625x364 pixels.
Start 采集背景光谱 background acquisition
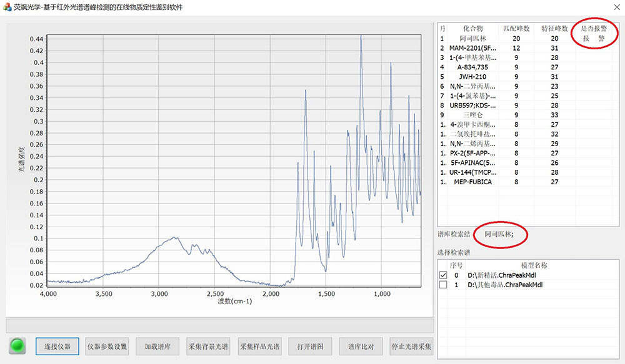tap(209, 347)
